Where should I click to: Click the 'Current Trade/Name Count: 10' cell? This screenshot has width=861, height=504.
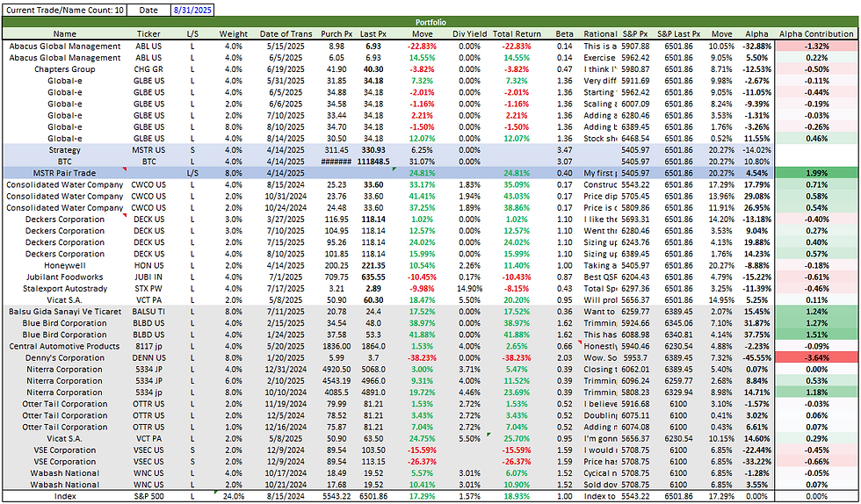[x=65, y=10]
